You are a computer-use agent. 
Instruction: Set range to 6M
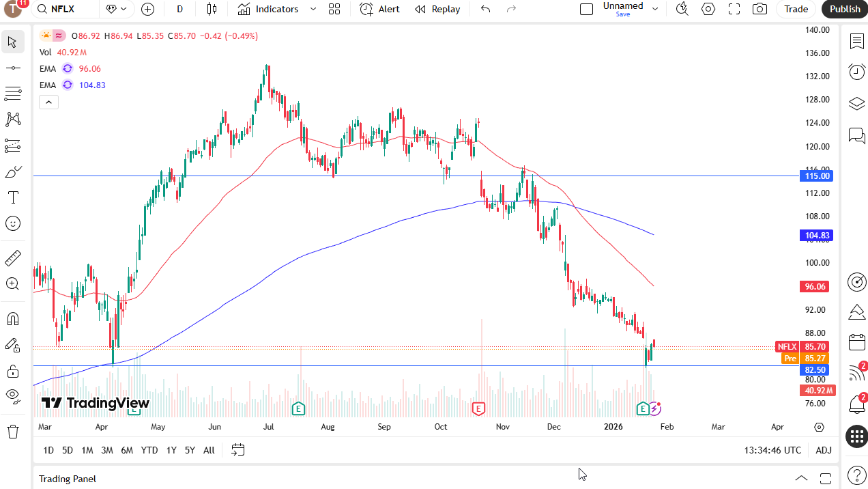(x=127, y=450)
